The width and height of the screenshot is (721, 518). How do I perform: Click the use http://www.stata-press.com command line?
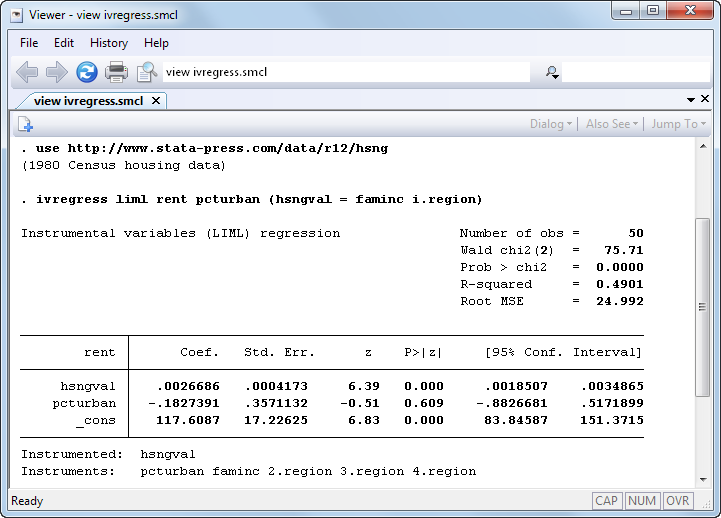(x=205, y=148)
